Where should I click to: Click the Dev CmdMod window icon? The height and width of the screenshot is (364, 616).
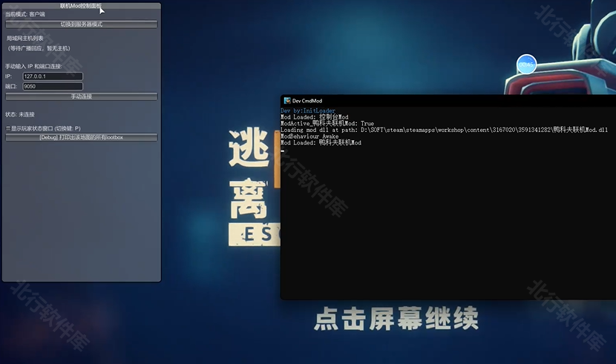click(x=286, y=101)
